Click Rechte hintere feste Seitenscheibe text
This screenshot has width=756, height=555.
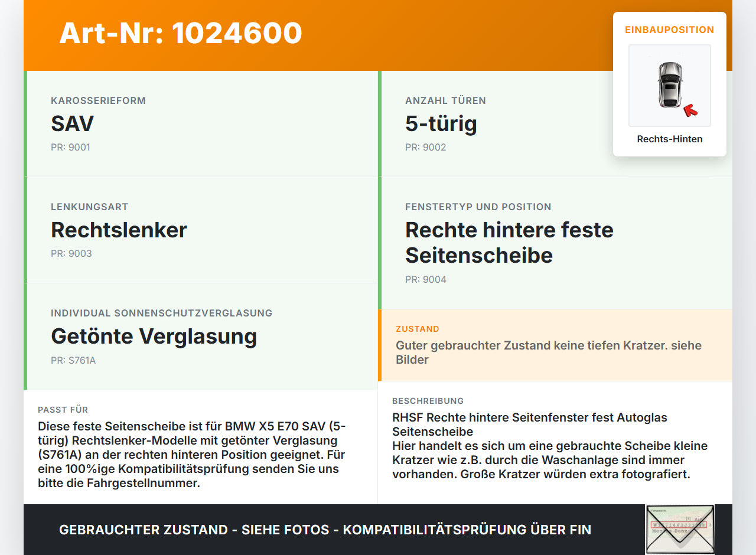pyautogui.click(x=509, y=242)
